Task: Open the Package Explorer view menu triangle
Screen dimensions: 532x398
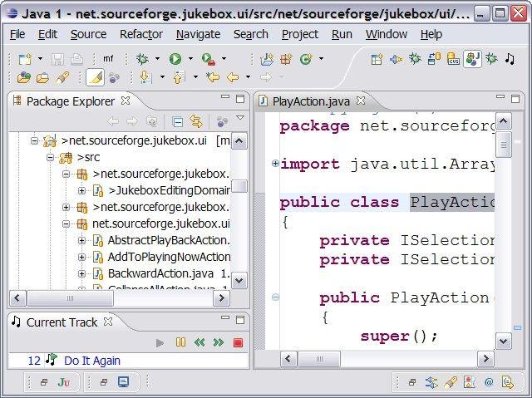Action: coord(240,118)
